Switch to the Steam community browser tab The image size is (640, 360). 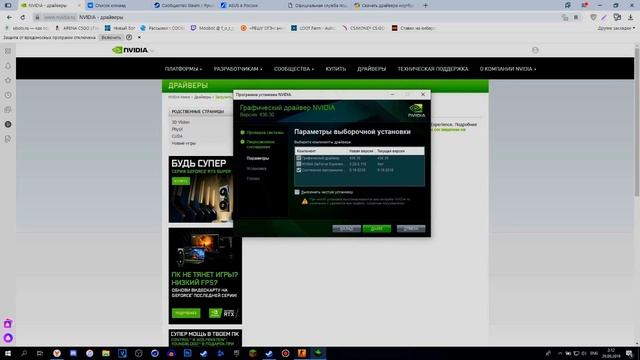coord(183,5)
